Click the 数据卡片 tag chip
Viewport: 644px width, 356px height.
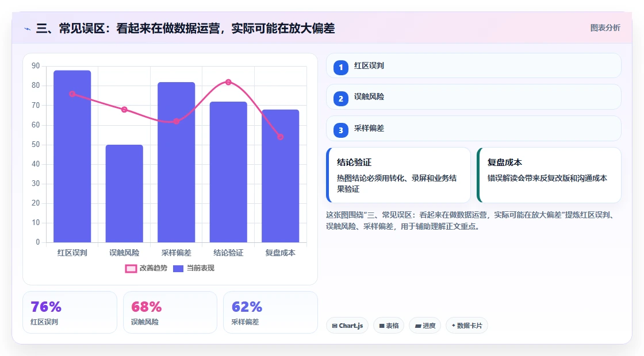(466, 326)
